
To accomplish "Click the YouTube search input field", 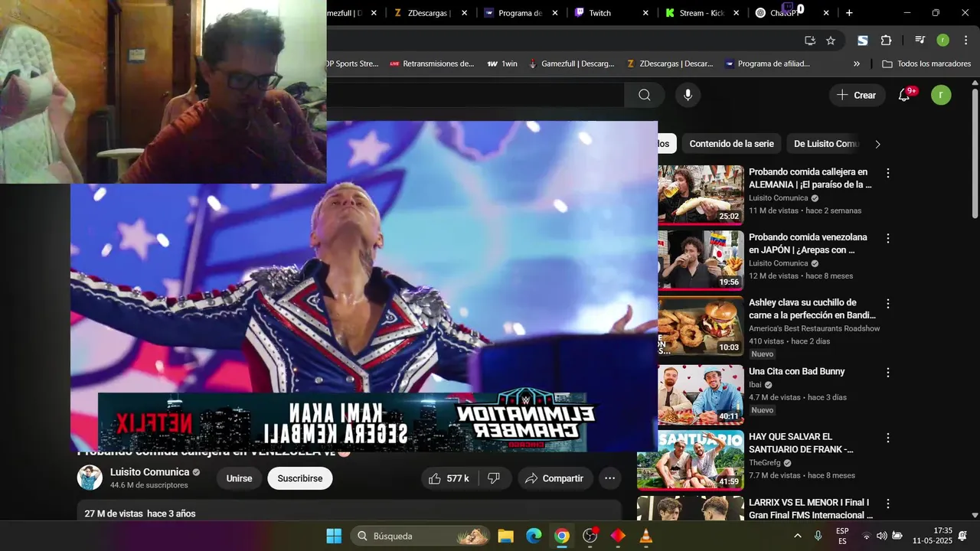I will pos(475,95).
